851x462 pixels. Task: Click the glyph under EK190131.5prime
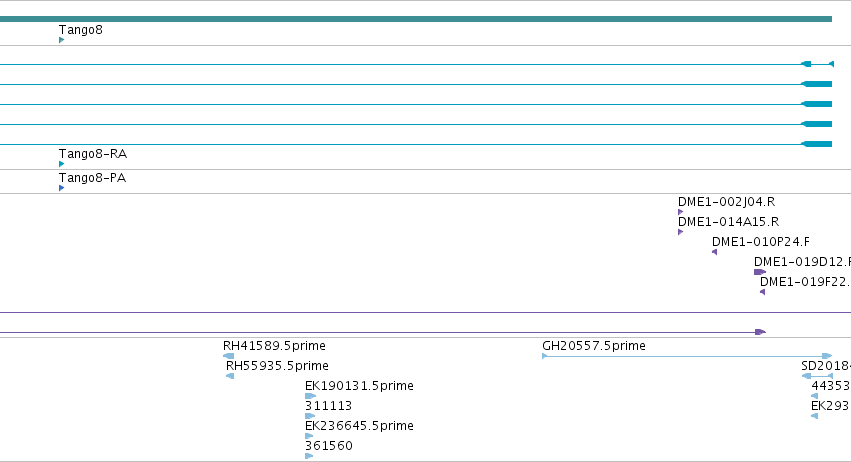310,396
